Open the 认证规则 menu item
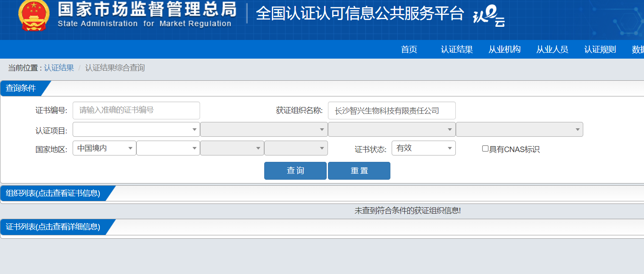This screenshot has width=644, height=274. click(600, 49)
